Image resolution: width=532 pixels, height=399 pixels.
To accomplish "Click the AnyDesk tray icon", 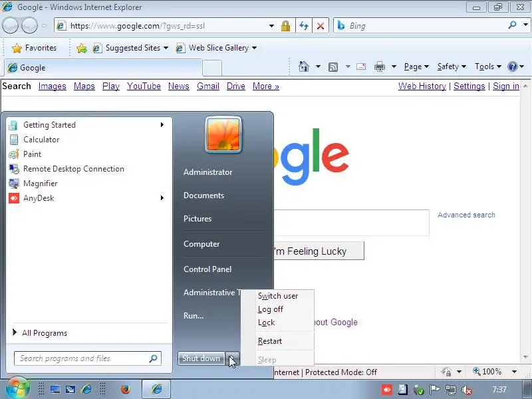I will 387,390.
